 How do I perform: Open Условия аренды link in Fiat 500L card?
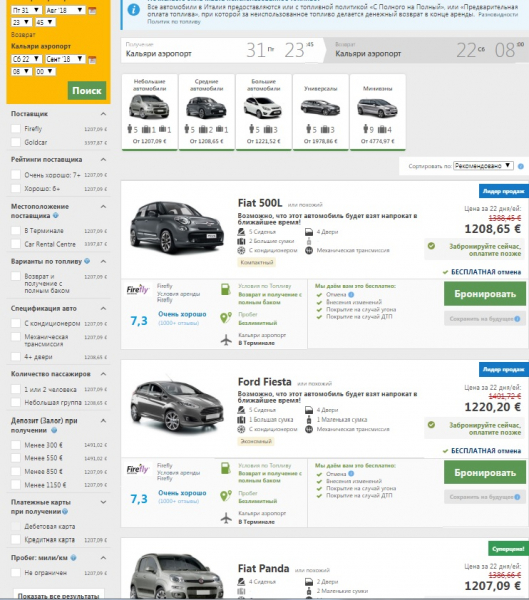[178, 294]
